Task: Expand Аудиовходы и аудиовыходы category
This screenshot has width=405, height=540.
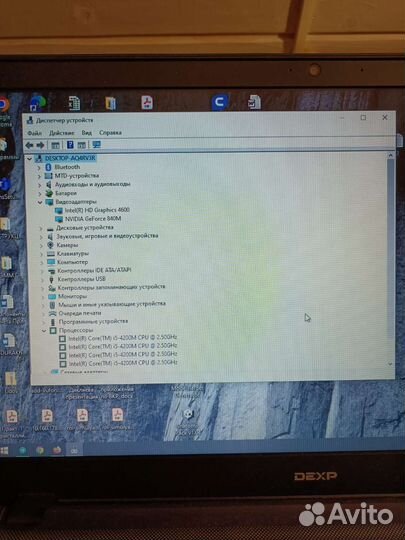Action: 39,185
